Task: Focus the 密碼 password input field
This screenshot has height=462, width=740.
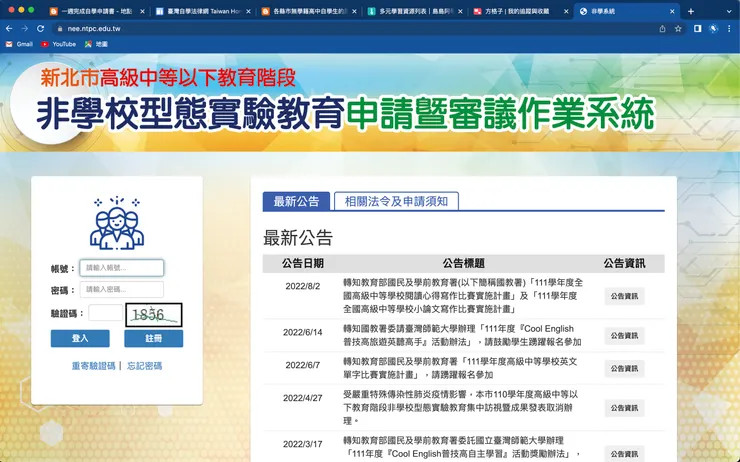Action: (x=122, y=289)
